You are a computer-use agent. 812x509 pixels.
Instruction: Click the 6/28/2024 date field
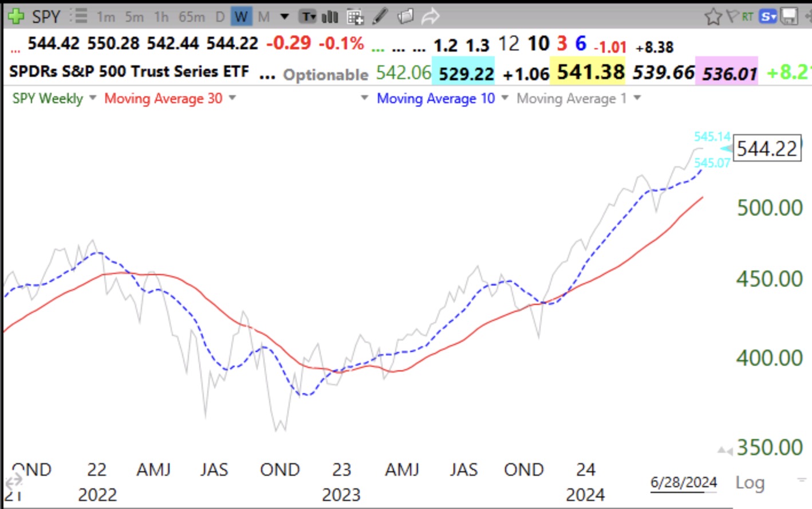point(683,482)
